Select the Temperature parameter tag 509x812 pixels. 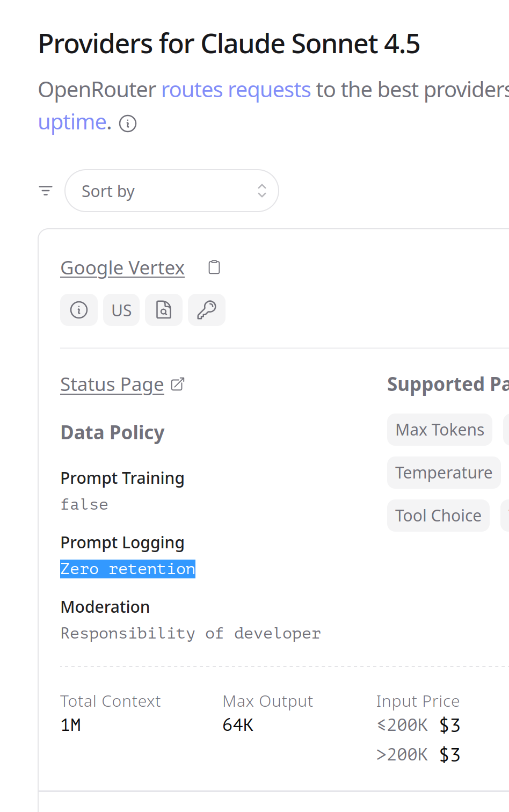pos(443,473)
